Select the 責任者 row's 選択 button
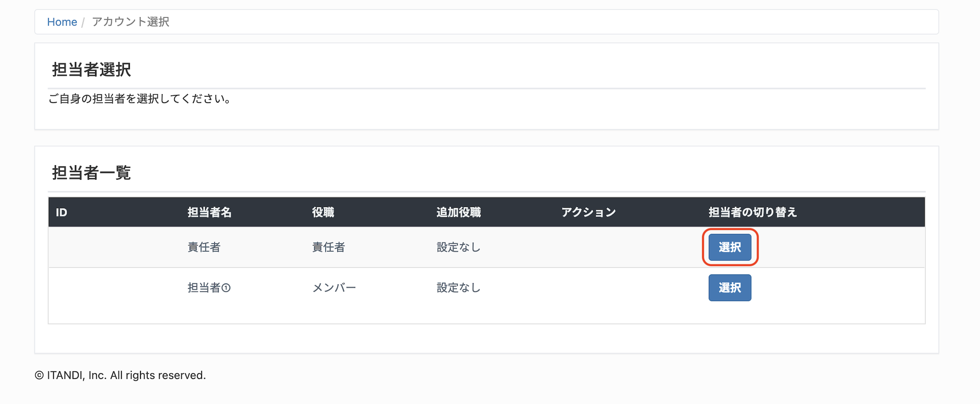 [x=730, y=247]
